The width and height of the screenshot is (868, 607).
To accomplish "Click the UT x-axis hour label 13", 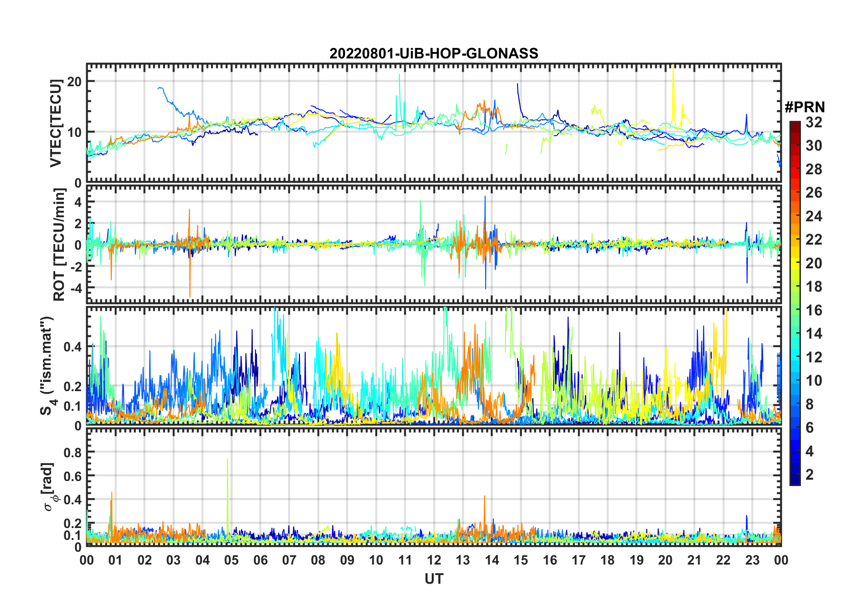I will coord(463,560).
